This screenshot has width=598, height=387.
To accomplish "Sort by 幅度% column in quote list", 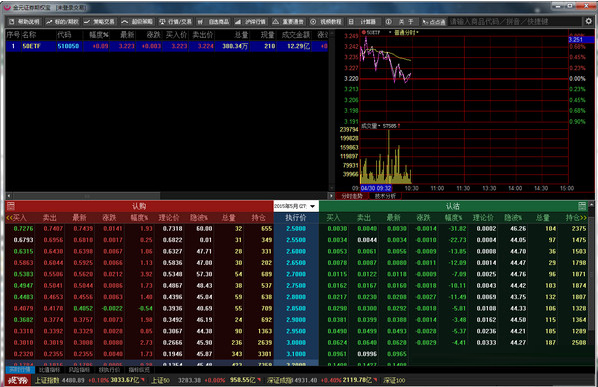I will [x=99, y=35].
